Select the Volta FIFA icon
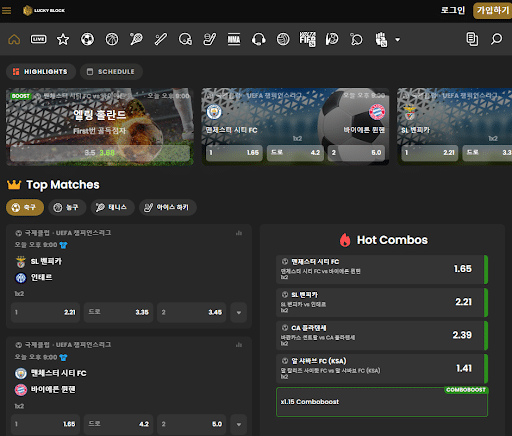 coord(307,39)
